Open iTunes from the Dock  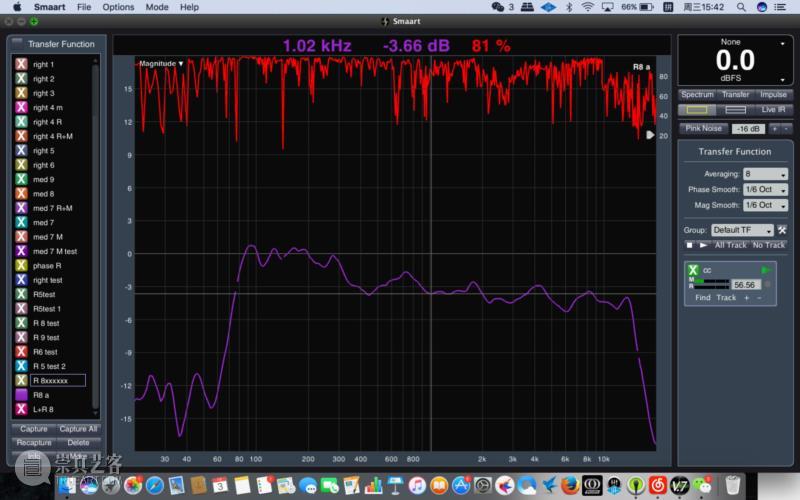(417, 485)
